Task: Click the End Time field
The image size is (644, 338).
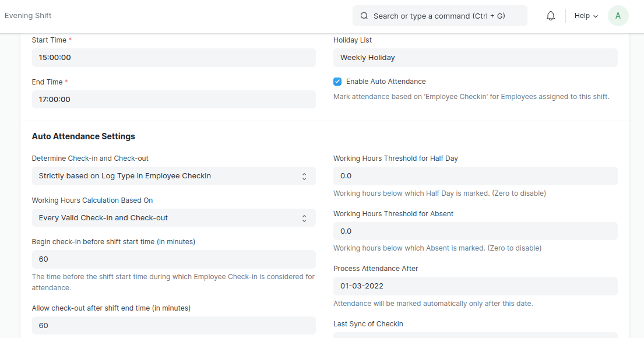Action: click(174, 100)
